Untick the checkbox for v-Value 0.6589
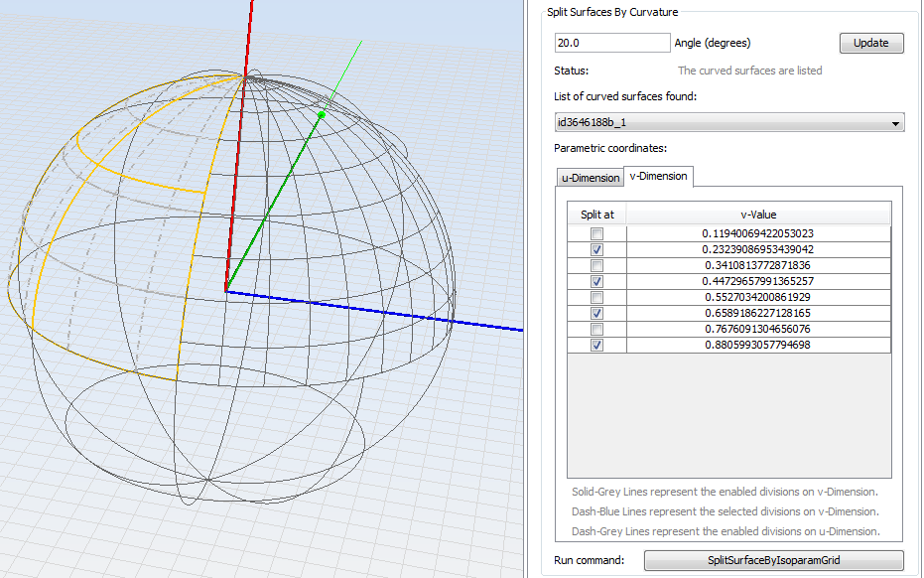The width and height of the screenshot is (924, 578). click(596, 314)
